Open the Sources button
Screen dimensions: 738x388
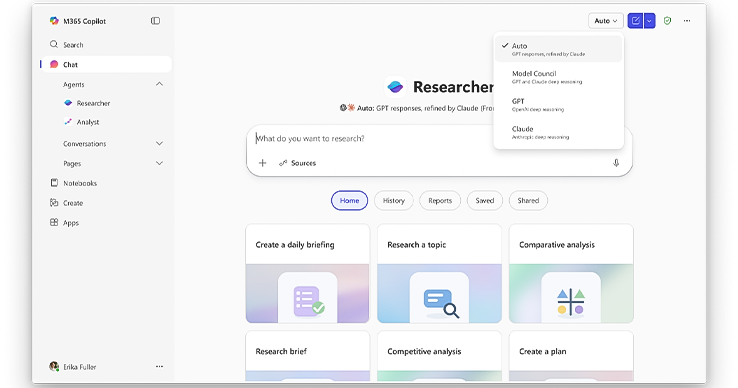point(297,163)
